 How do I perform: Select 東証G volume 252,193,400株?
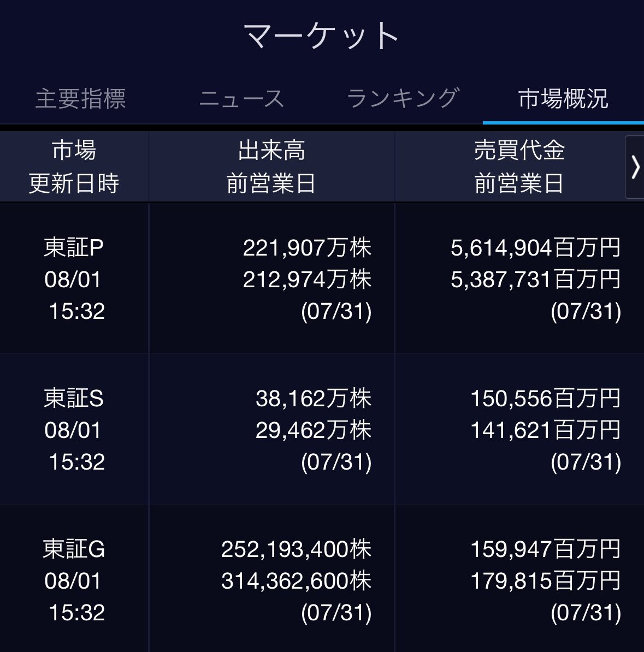click(x=296, y=549)
